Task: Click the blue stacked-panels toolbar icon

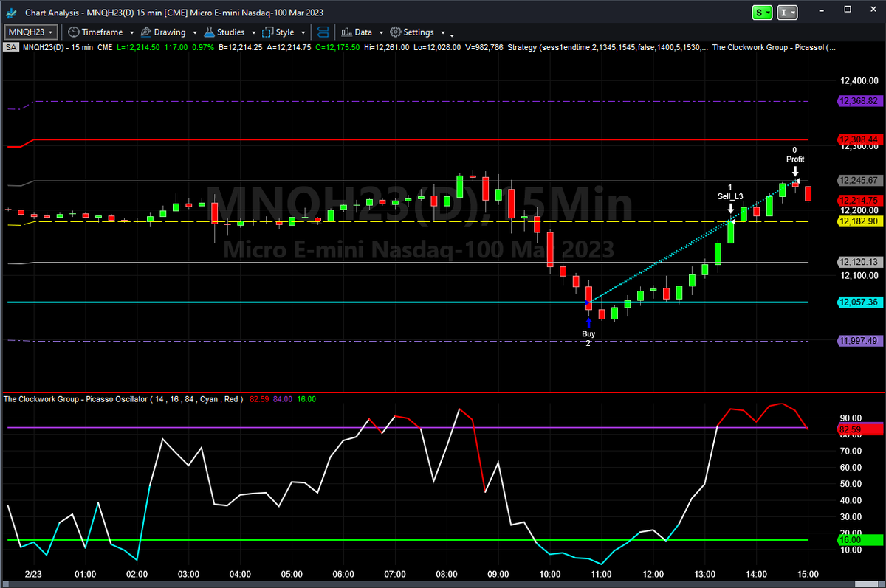Action: tap(323, 32)
